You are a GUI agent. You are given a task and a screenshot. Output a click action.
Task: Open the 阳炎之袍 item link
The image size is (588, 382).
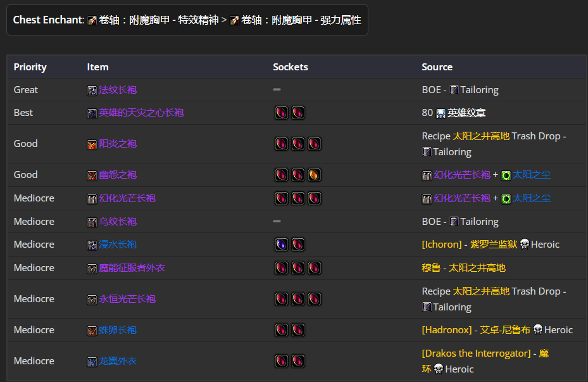(x=118, y=144)
